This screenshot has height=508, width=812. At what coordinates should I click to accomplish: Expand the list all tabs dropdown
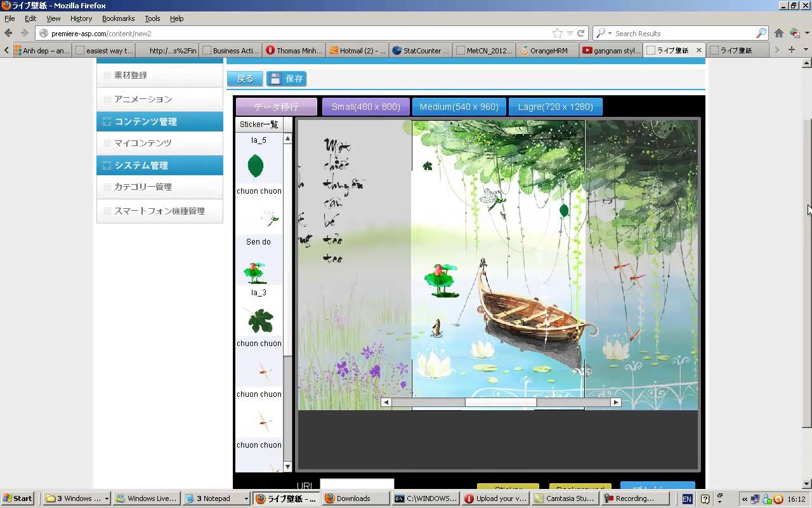(x=804, y=50)
